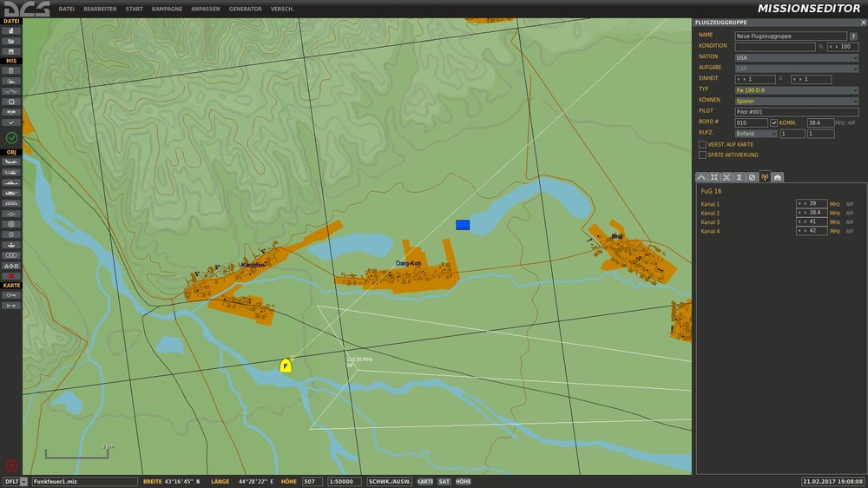The height and width of the screenshot is (488, 868).
Task: Click the new mission file icon
Action: click(x=11, y=31)
